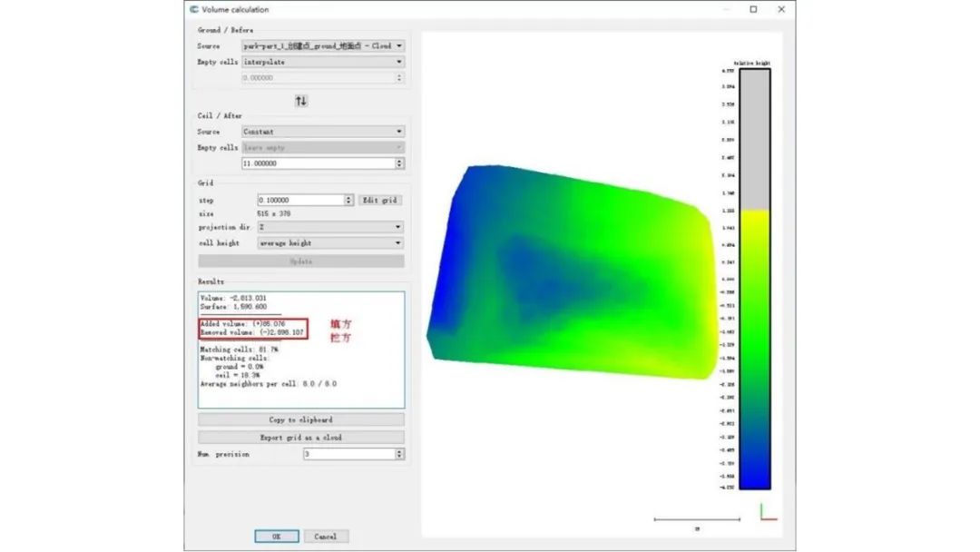Open the Ceil Source Constant dropdown
This screenshot has width=980, height=552.
[x=323, y=132]
